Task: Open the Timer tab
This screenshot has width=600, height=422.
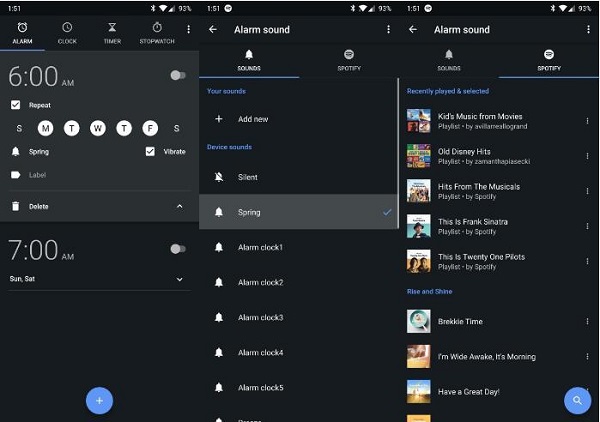Action: [112, 33]
